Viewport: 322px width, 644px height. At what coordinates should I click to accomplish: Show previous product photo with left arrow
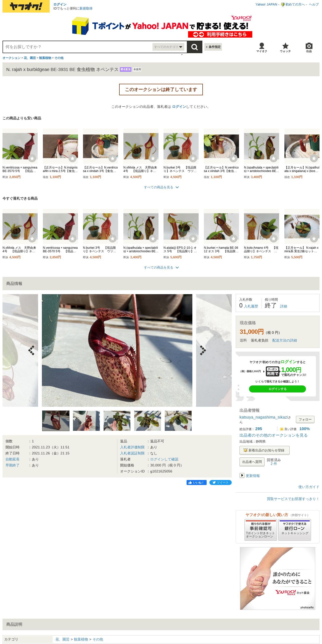click(31, 350)
